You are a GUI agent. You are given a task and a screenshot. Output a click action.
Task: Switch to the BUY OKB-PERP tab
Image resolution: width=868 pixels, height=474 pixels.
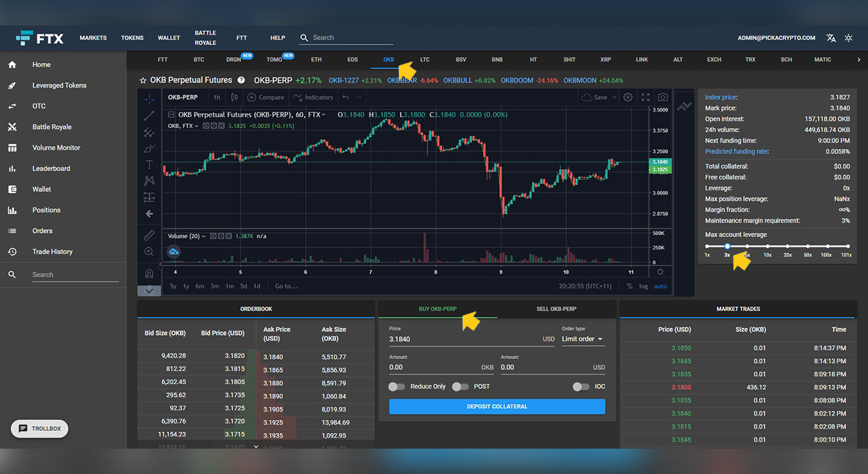(438, 309)
